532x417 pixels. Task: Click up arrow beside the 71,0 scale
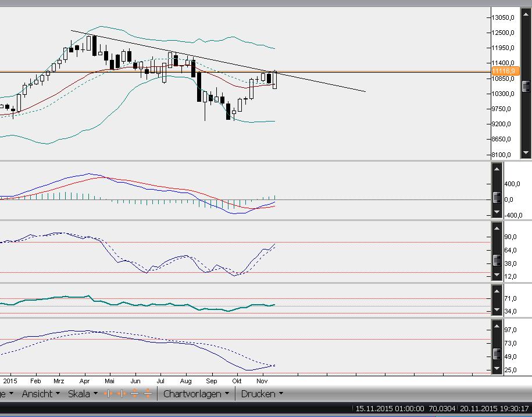pos(497,291)
